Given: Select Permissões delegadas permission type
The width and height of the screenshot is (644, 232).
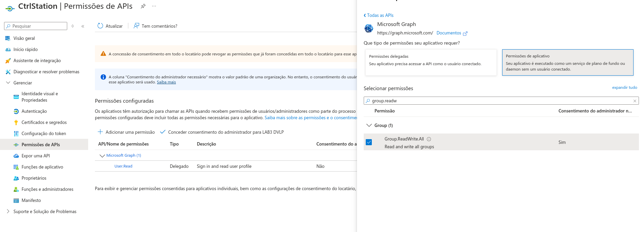Looking at the screenshot, I should [431, 62].
